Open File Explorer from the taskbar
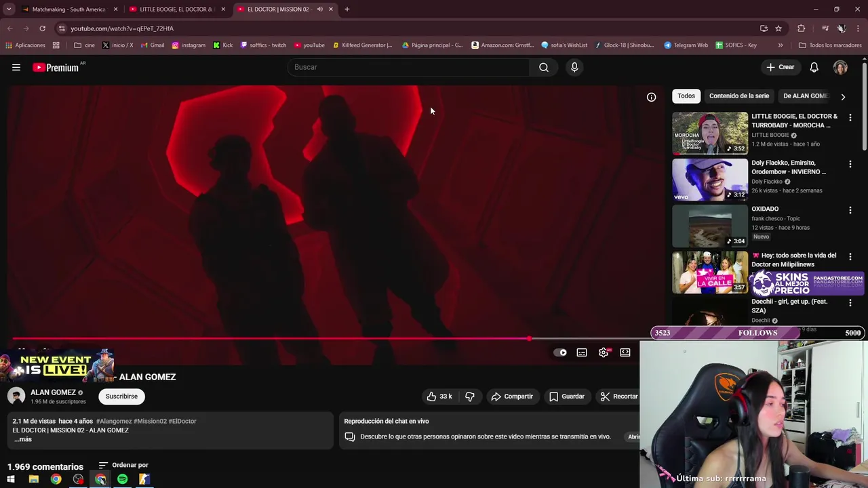Screen dimensions: 868x488 click(33, 479)
